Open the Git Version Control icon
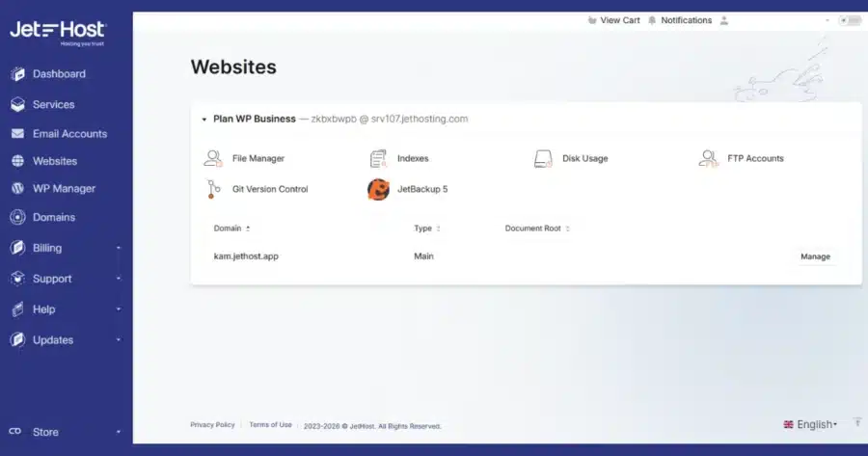This screenshot has width=868, height=456. 213,189
